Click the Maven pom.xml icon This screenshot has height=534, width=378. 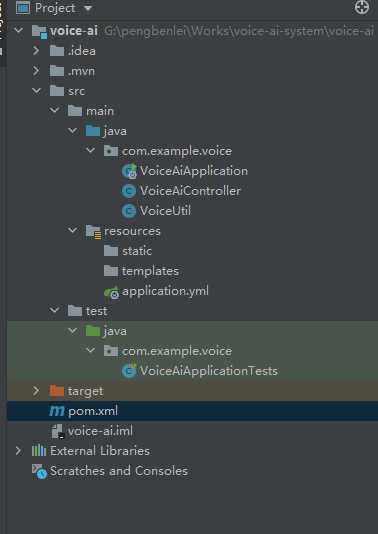[57, 411]
